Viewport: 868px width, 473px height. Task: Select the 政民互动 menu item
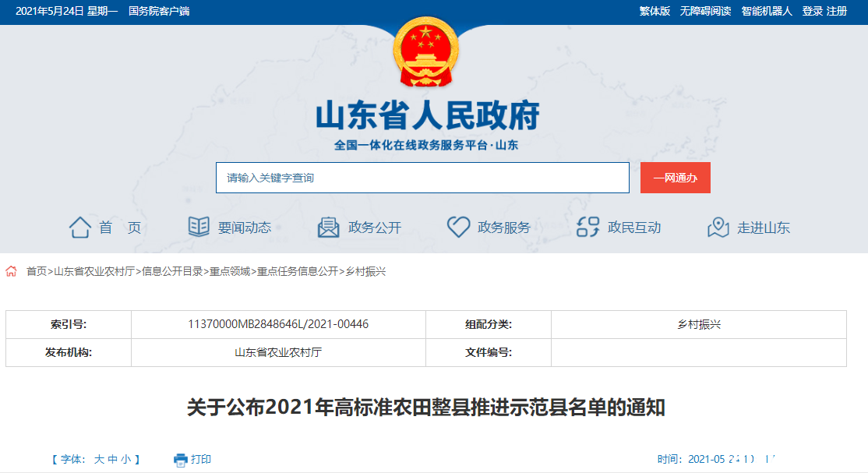tap(634, 228)
